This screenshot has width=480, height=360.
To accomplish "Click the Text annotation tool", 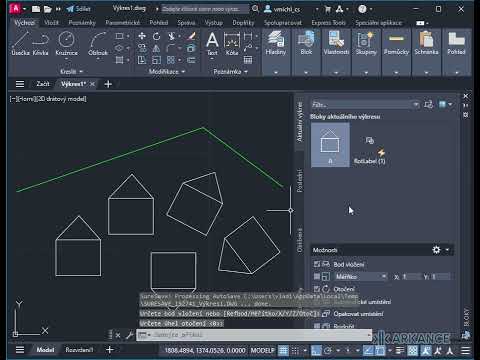I will coord(212,43).
